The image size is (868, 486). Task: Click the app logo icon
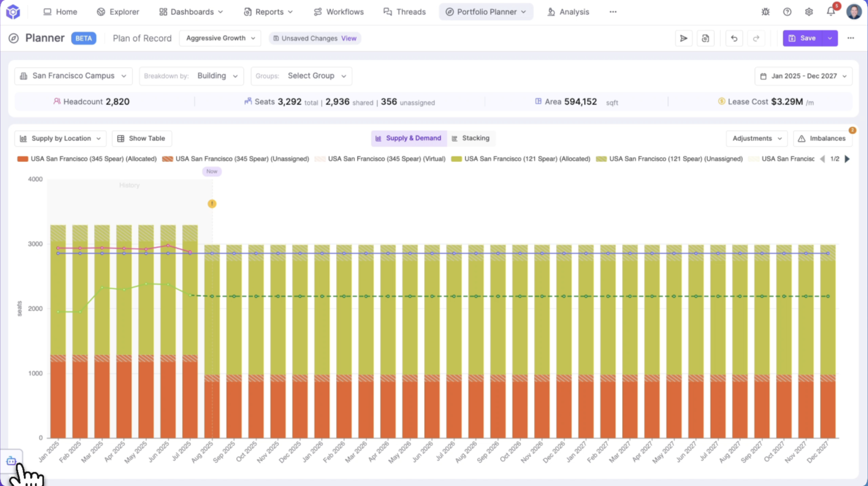(13, 12)
